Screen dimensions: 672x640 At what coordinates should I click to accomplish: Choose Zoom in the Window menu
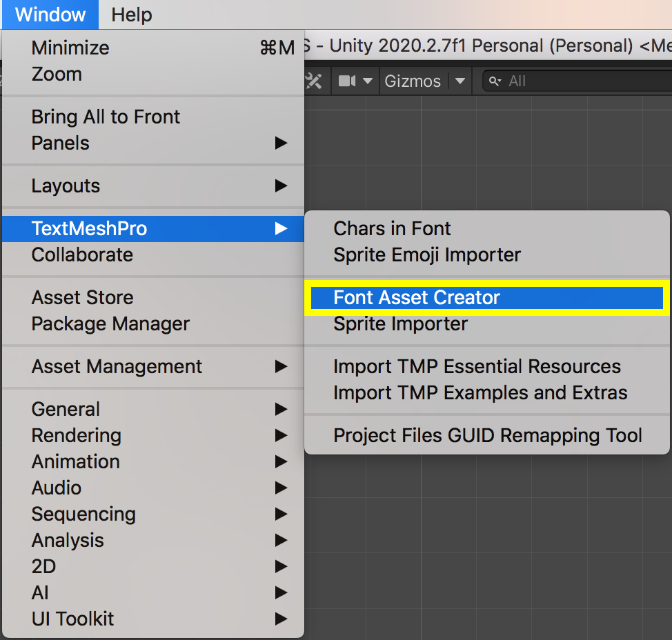click(x=153, y=74)
